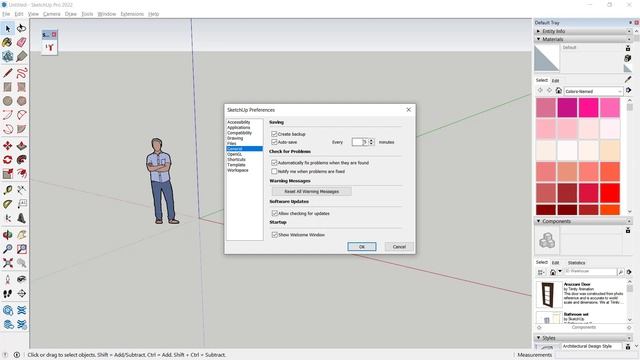Choose the Scale tool
This screenshot has height=360, width=640.
click(7, 174)
